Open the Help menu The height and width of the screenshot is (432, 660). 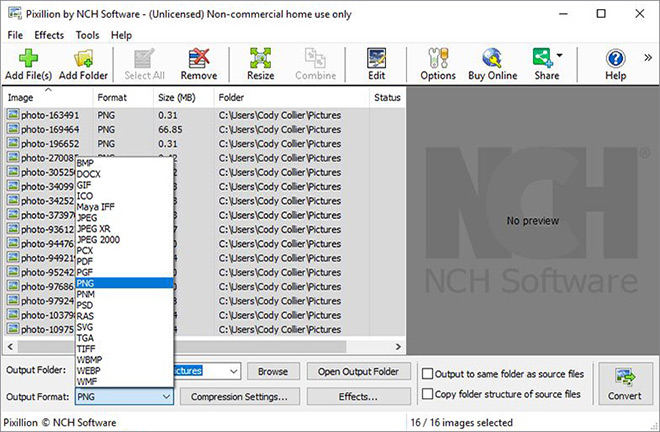click(x=121, y=35)
